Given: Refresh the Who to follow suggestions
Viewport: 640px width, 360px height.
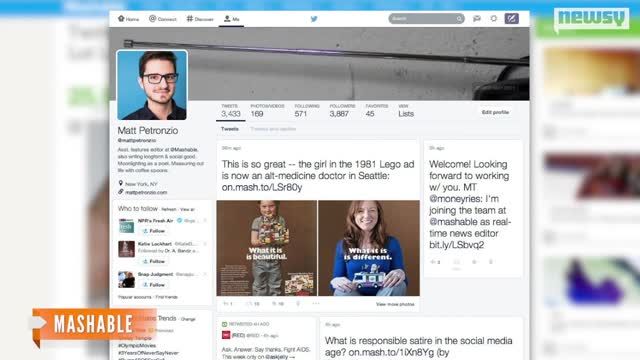Looking at the screenshot, I should point(169,209).
